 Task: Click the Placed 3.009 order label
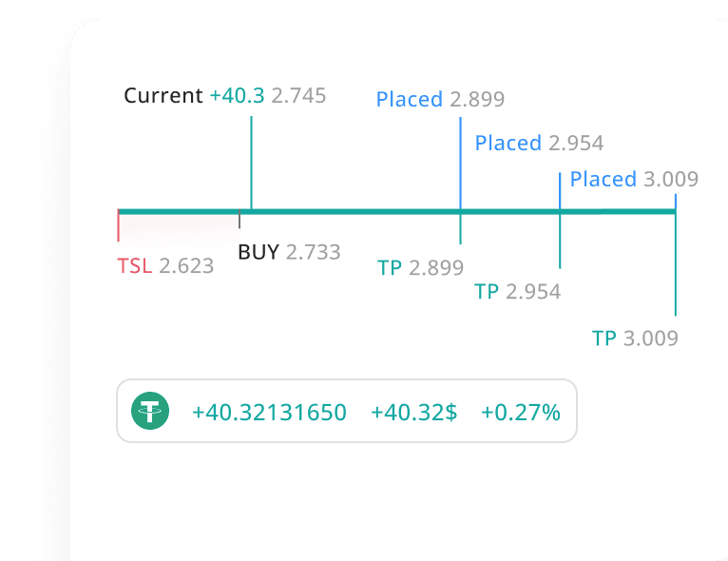(634, 179)
